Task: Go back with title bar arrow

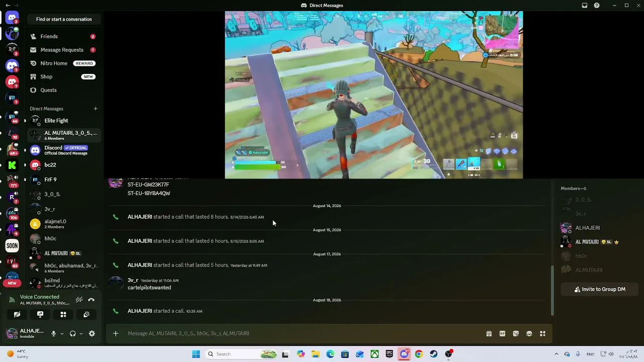Action: pos(8,6)
